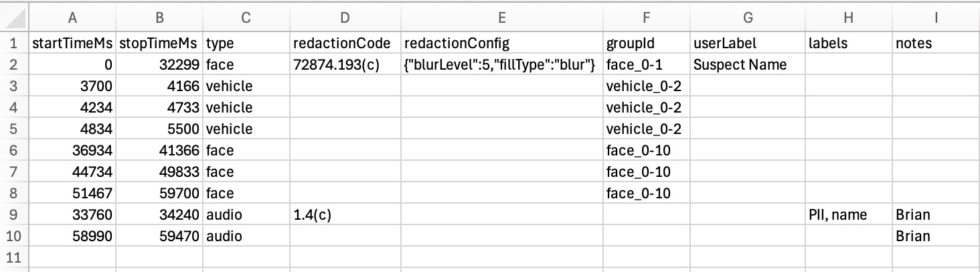
Task: Select column A header
Action: tap(72, 19)
